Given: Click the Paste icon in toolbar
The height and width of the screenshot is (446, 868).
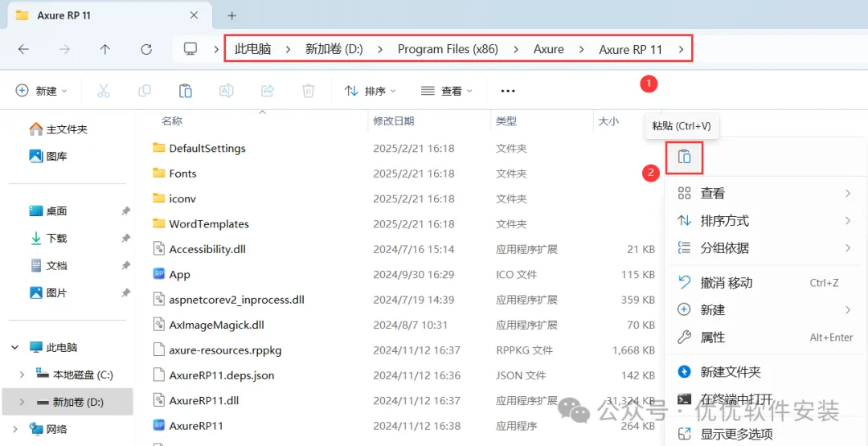Looking at the screenshot, I should pyautogui.click(x=186, y=91).
